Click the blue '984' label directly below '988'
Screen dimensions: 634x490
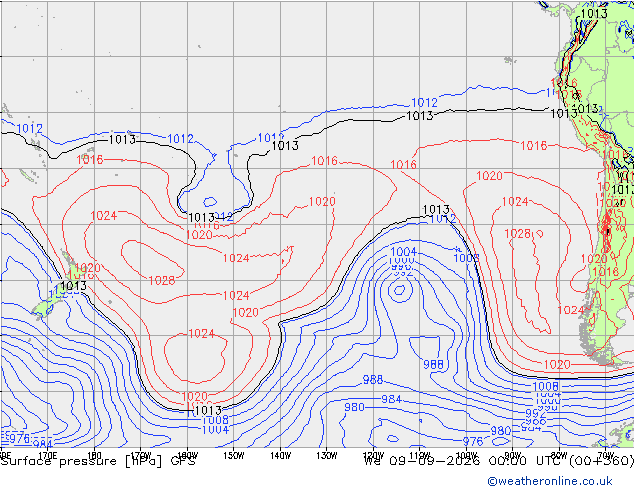click(x=391, y=399)
